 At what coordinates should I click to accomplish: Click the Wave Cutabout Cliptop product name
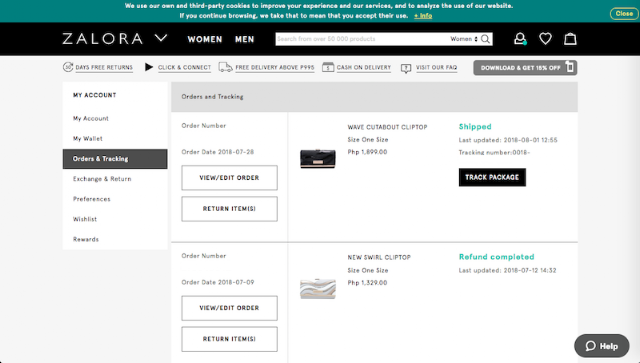(x=387, y=127)
